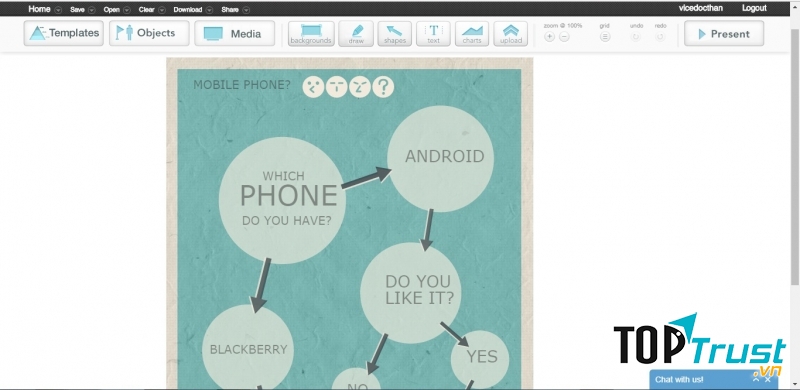Image resolution: width=800 pixels, height=390 pixels.
Task: Toggle the grid icon
Action: click(605, 37)
